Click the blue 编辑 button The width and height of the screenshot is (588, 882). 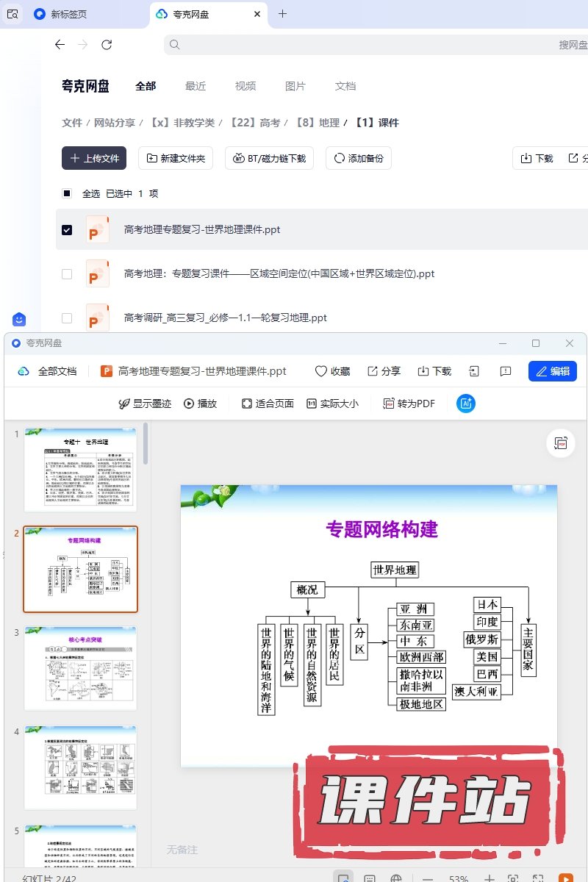[x=552, y=371]
